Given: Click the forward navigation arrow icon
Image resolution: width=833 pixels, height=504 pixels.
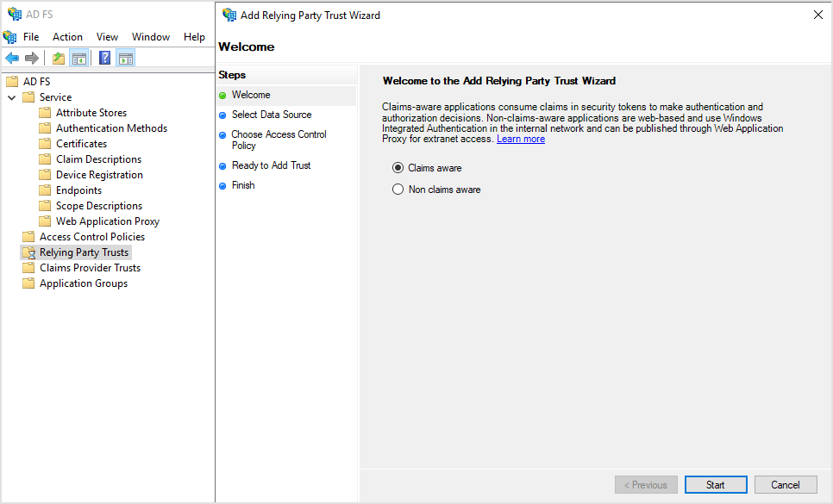Looking at the screenshot, I should point(30,58).
